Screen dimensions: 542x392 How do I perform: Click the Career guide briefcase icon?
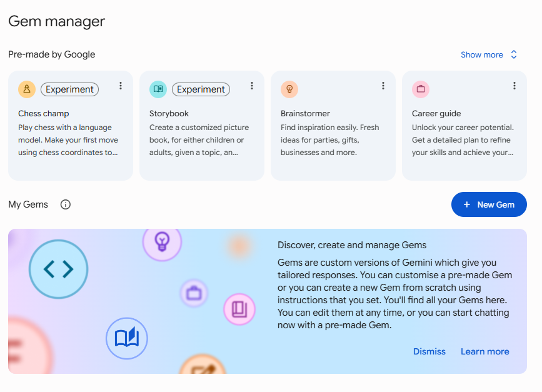click(x=421, y=89)
